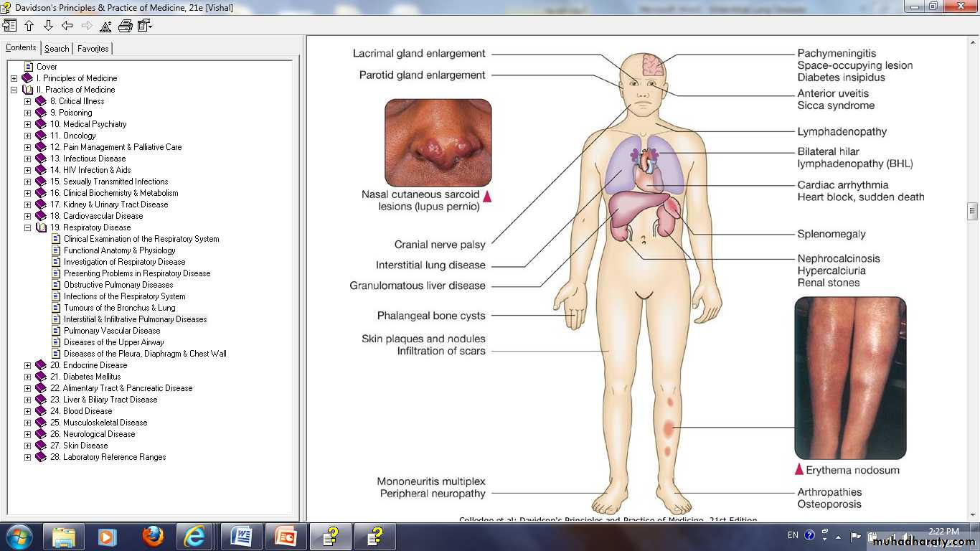Switch to the Search tab
This screenshot has height=551, width=980.
tap(57, 49)
